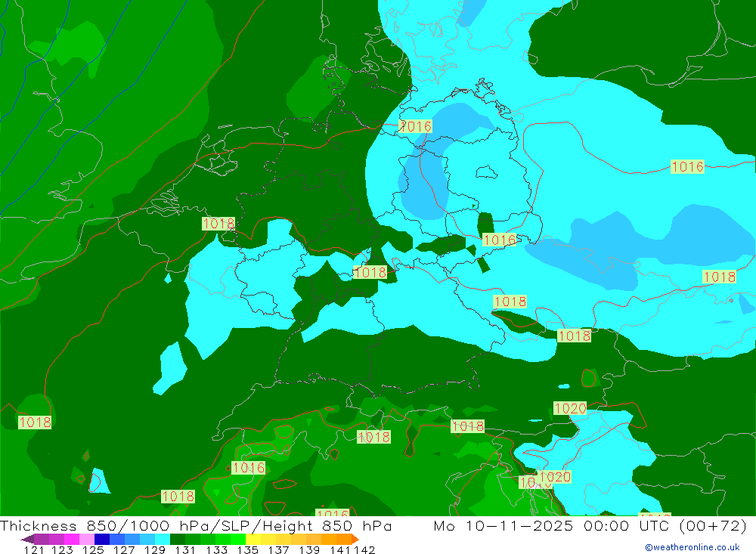Click legend value 141
Screen dimensions: 756x554
click(x=340, y=549)
